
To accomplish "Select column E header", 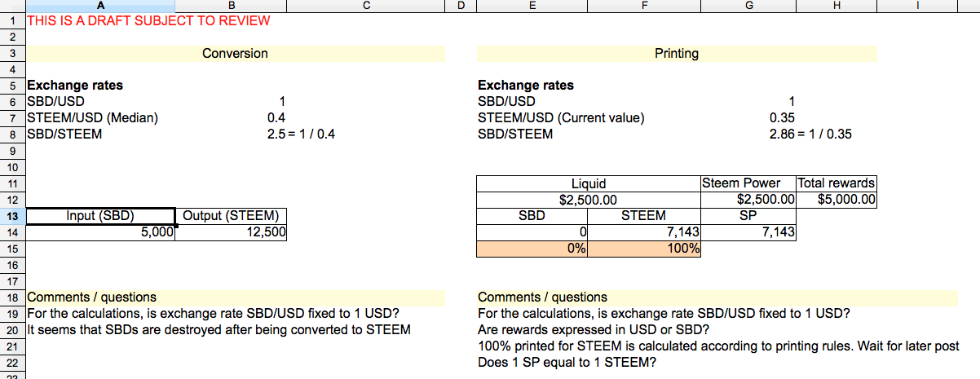I will point(532,6).
